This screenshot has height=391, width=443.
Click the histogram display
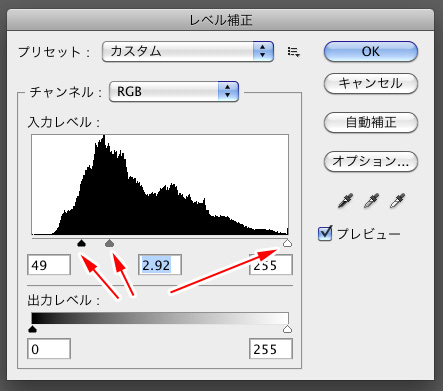point(160,185)
